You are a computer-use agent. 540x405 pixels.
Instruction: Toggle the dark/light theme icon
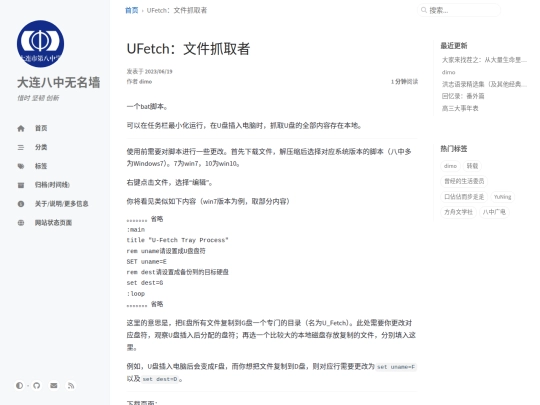coord(19,385)
